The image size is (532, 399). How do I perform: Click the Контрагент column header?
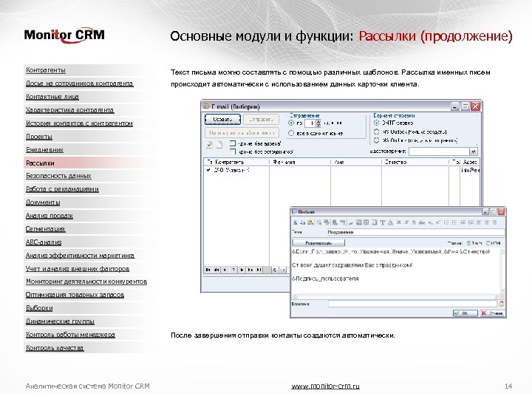click(x=242, y=162)
